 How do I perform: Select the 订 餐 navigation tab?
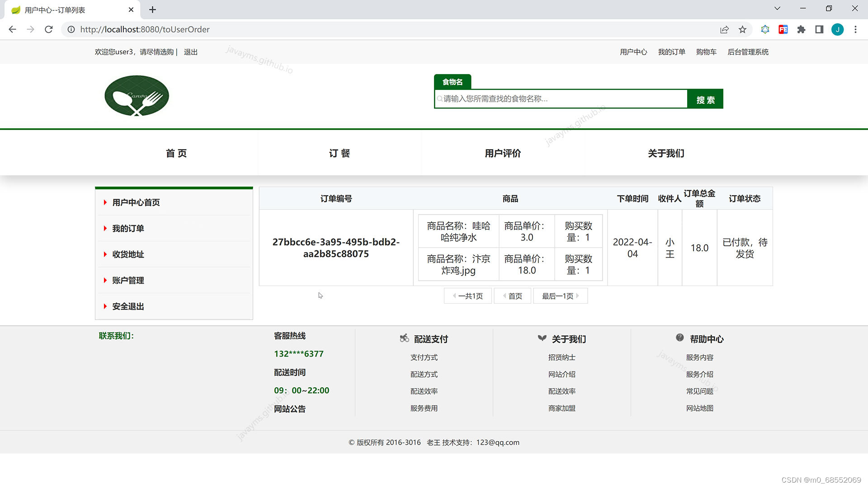340,153
